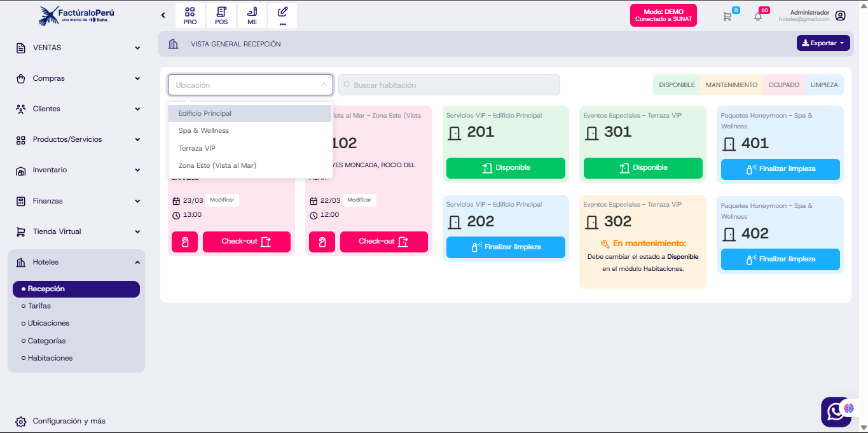The image size is (868, 433).
Task: Open the notifications bell
Action: [x=757, y=17]
